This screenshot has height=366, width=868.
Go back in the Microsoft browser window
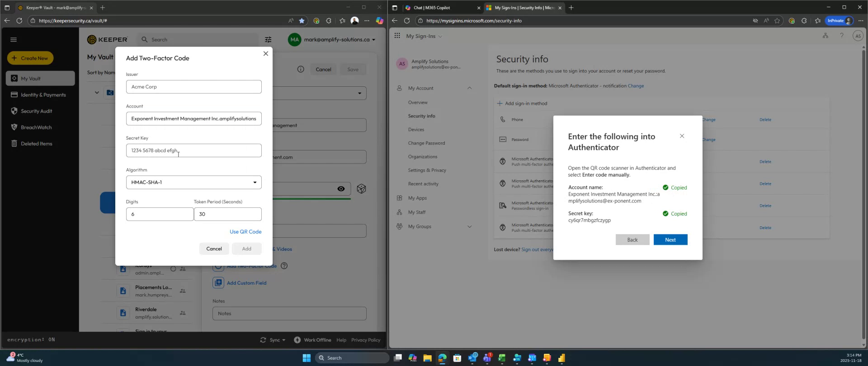pos(394,20)
